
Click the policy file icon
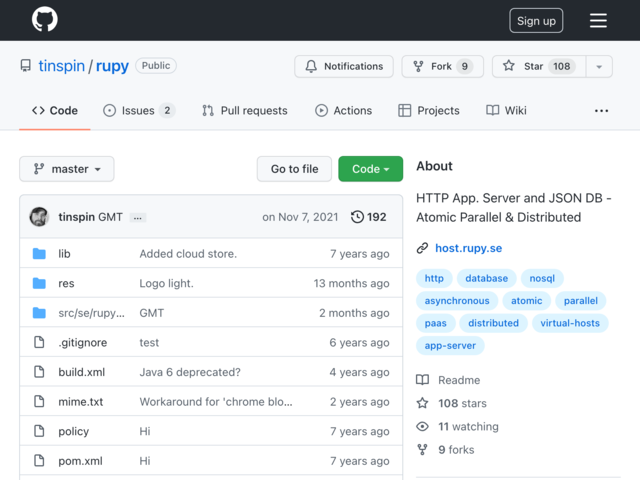[x=39, y=431]
